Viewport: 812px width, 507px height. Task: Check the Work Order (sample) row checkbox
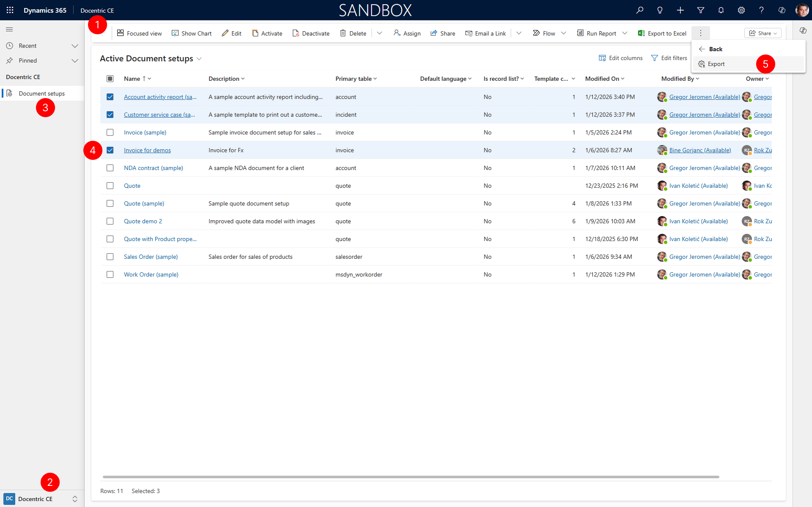pyautogui.click(x=110, y=274)
